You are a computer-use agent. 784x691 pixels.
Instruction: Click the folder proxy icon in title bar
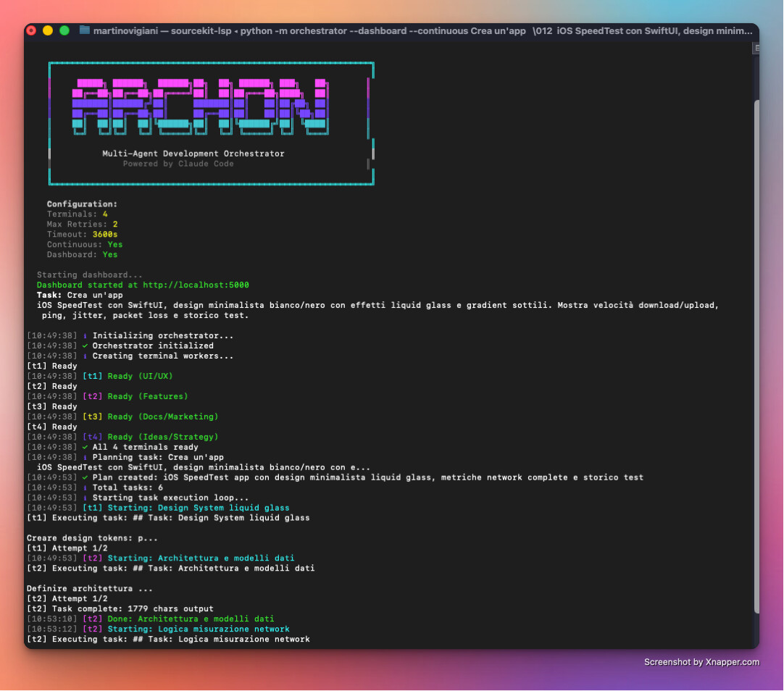click(x=85, y=30)
